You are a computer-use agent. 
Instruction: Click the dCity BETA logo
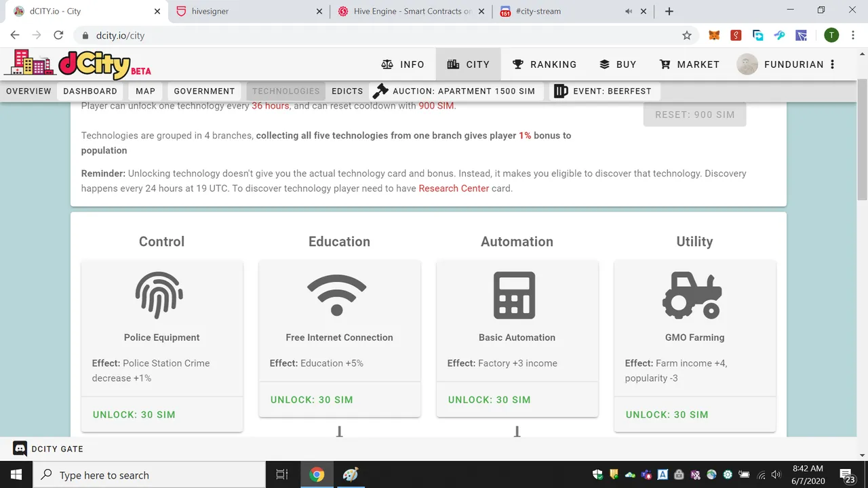(x=77, y=64)
